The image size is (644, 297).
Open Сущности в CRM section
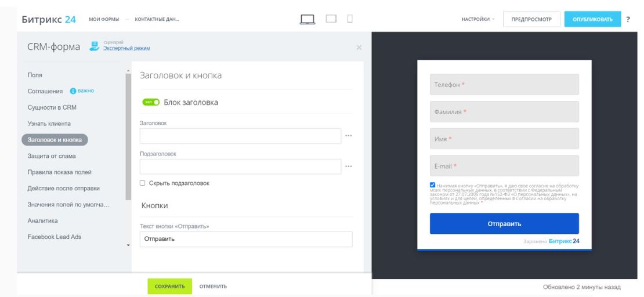tap(52, 107)
